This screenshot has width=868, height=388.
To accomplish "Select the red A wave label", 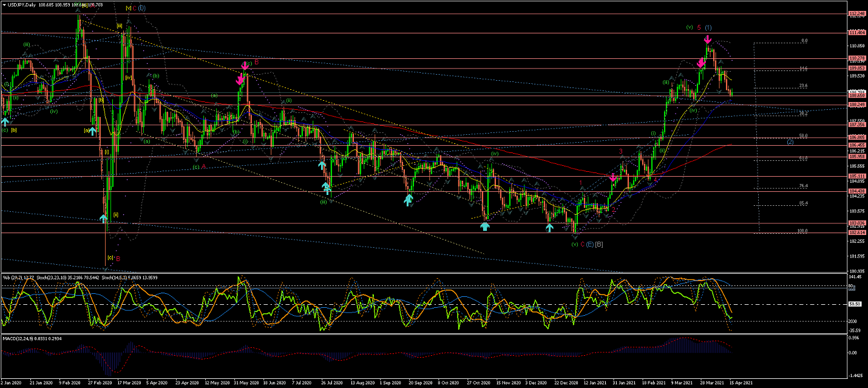I will click(x=203, y=166).
